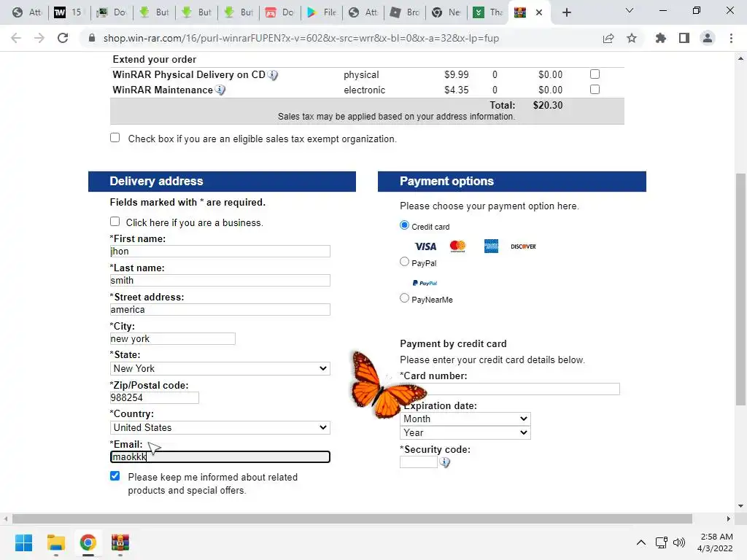Click the taskbar clock showing 2:58 AM
This screenshot has width=747, height=560.
point(715,542)
